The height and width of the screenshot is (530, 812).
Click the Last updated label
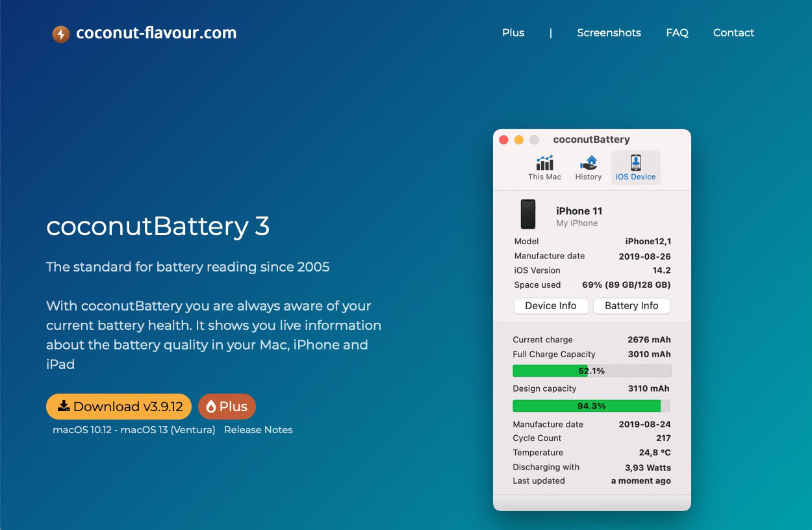(x=539, y=481)
